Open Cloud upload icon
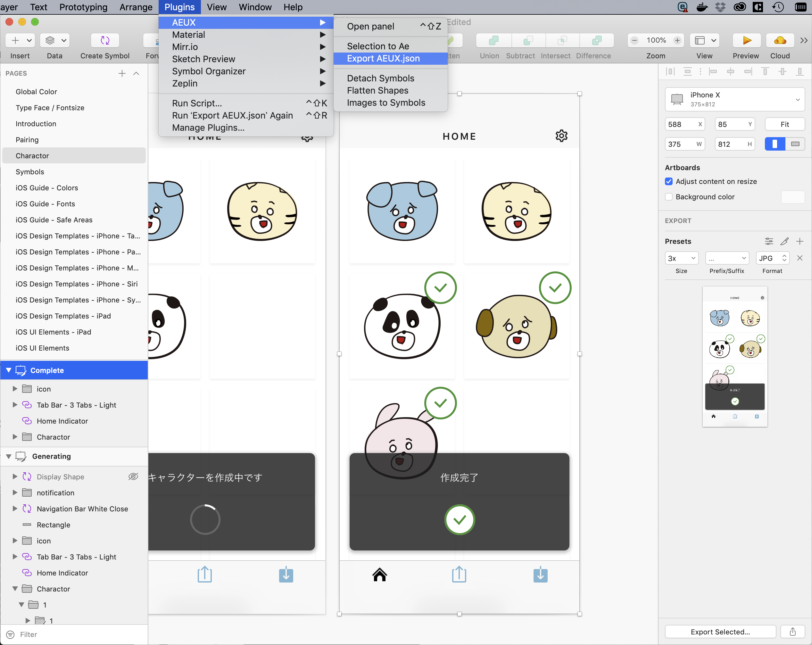The image size is (812, 645). pos(780,40)
